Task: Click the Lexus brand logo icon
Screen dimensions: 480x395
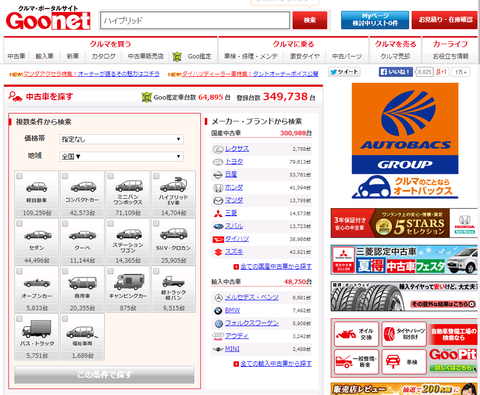Action: coord(218,149)
